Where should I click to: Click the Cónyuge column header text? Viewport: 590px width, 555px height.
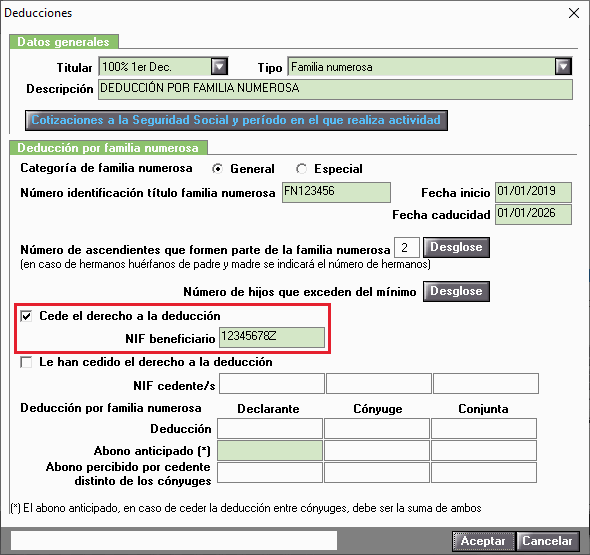coord(378,409)
